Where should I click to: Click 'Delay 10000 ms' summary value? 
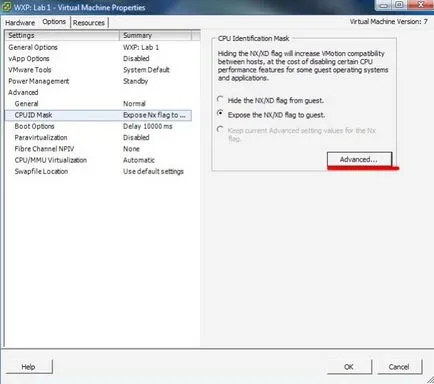pos(148,126)
